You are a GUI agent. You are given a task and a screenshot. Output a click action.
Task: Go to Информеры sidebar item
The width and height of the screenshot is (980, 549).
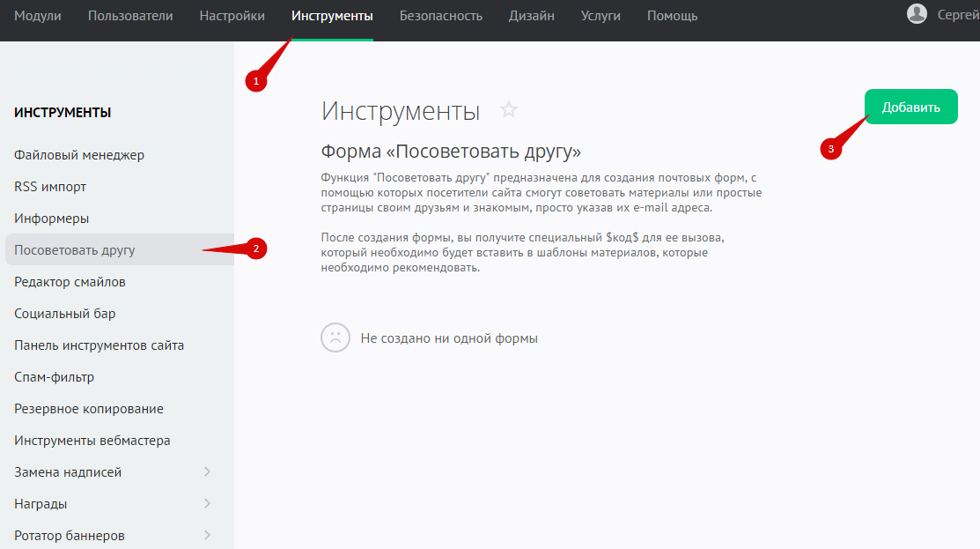pyautogui.click(x=52, y=219)
